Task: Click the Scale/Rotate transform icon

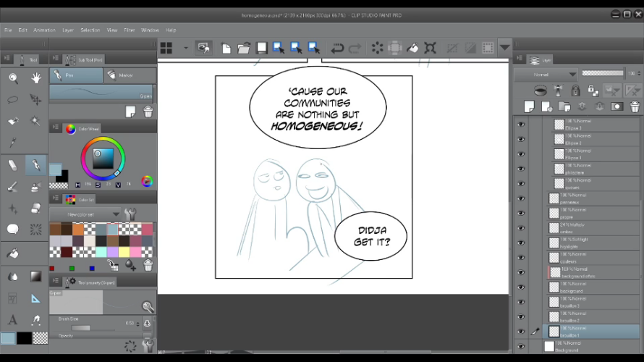Action: [x=430, y=48]
